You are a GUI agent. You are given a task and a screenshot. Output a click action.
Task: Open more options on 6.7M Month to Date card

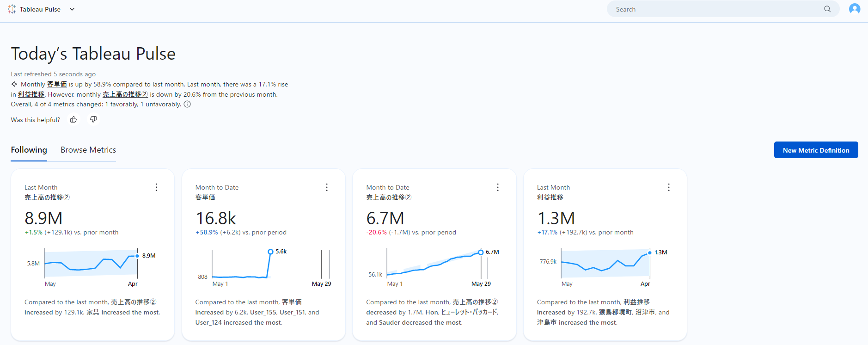click(x=498, y=187)
